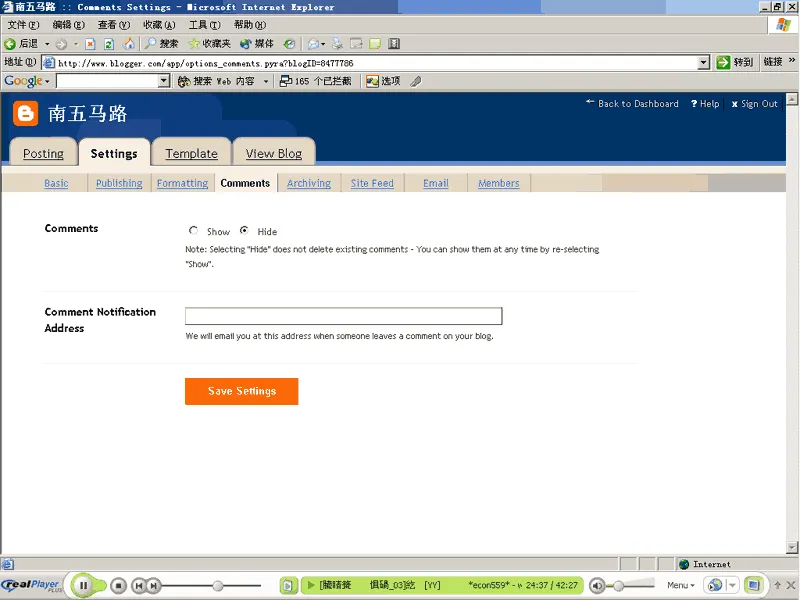
Task: Open the Search (搜索) toolbar button
Action: click(x=161, y=44)
